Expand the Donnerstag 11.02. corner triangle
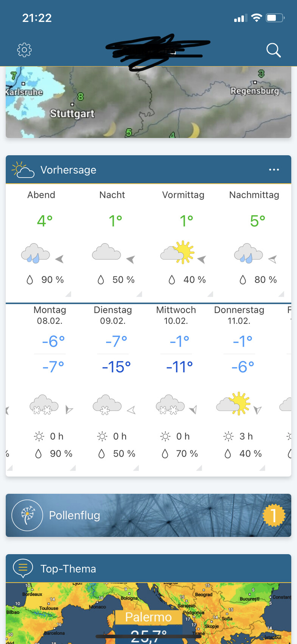This screenshot has width=297, height=644. point(262,468)
